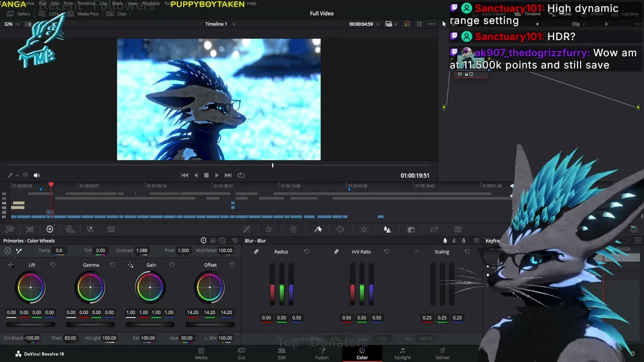Screen dimensions: 644x362
Task: Toggle the H/V Ratio channel link
Action: click(x=336, y=251)
